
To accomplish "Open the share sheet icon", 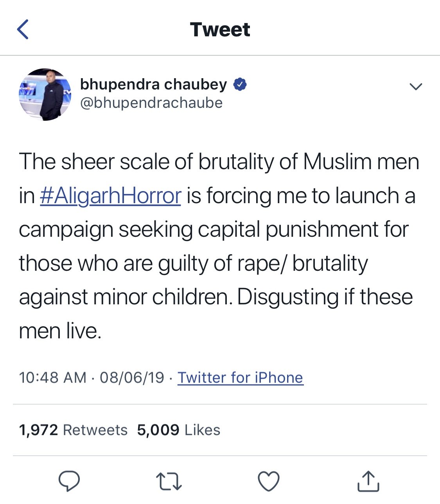I will pos(368,481).
